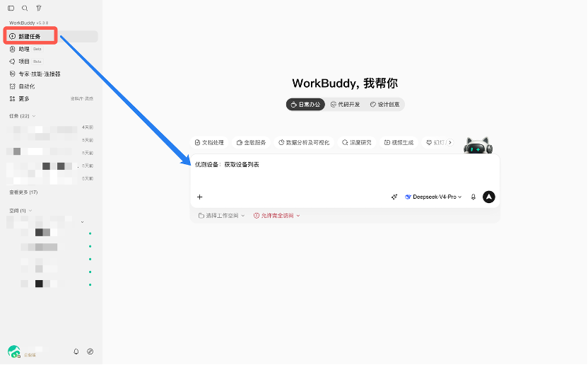Open search via the magnifier icon
Screen dimensions: 588x365
click(x=25, y=8)
